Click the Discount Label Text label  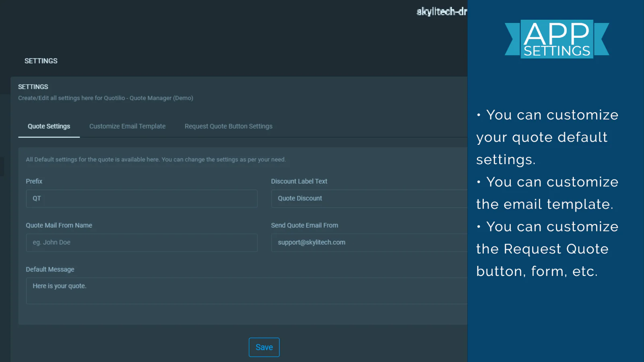[x=299, y=181]
